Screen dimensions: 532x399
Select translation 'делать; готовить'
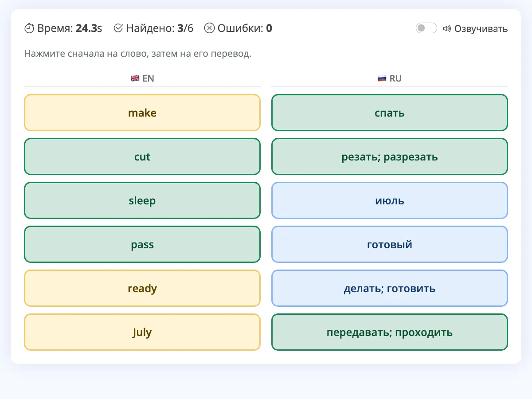(x=390, y=288)
